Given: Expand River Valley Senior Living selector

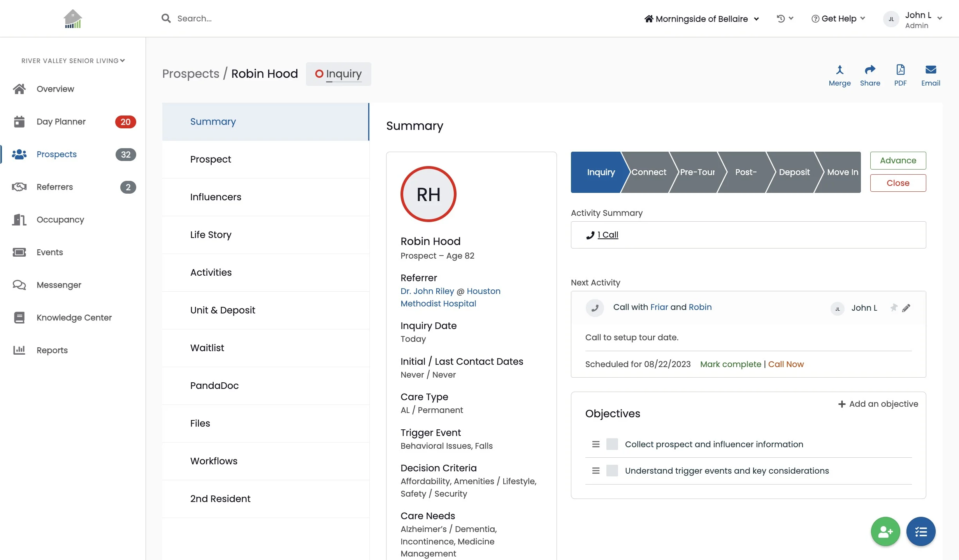Looking at the screenshot, I should [73, 61].
